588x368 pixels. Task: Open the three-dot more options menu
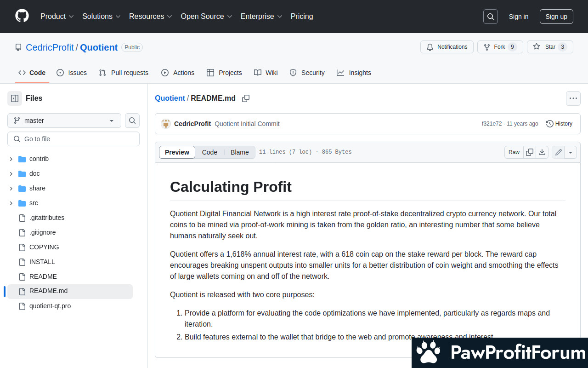point(573,98)
